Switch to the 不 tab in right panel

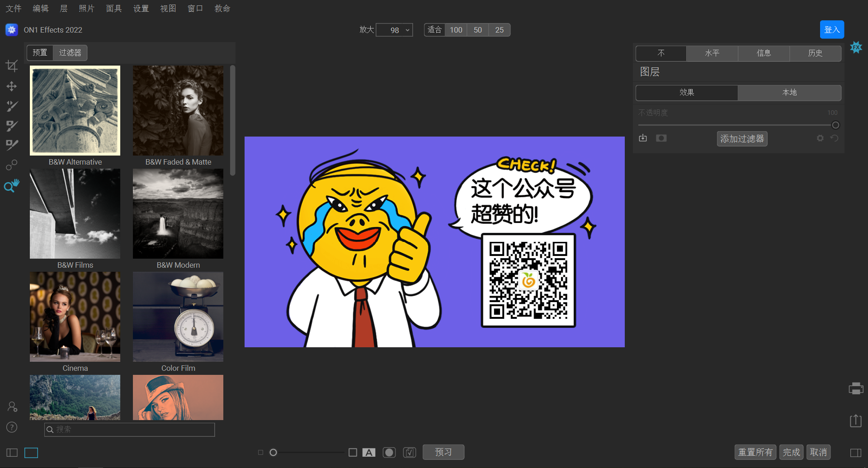(661, 53)
